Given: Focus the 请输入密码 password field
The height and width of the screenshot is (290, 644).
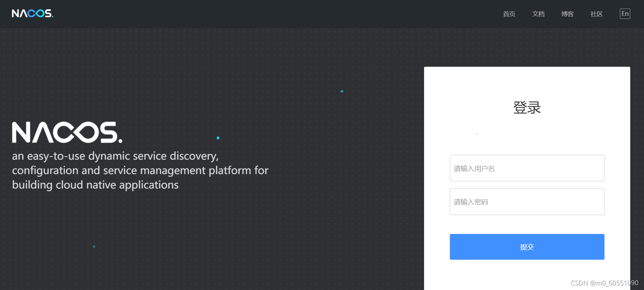Looking at the screenshot, I should tap(527, 202).
